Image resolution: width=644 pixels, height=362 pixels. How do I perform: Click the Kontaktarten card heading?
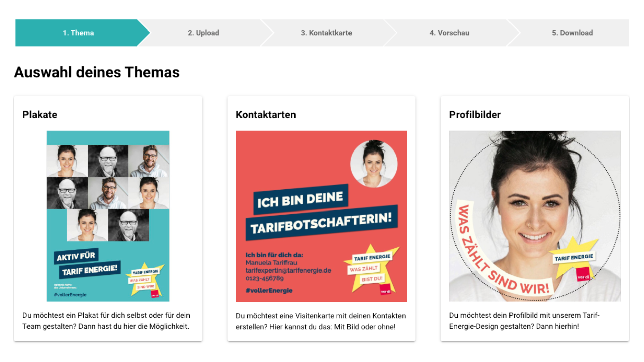click(x=266, y=115)
